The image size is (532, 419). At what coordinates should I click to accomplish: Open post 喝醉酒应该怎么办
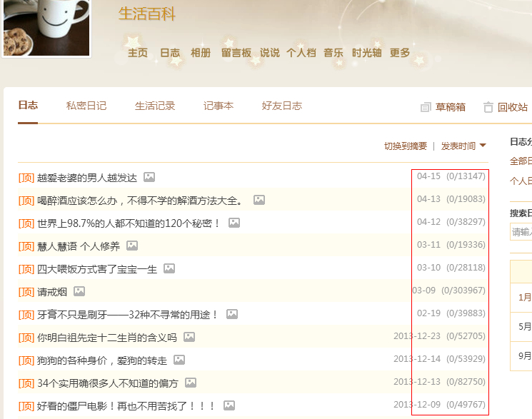tap(139, 201)
